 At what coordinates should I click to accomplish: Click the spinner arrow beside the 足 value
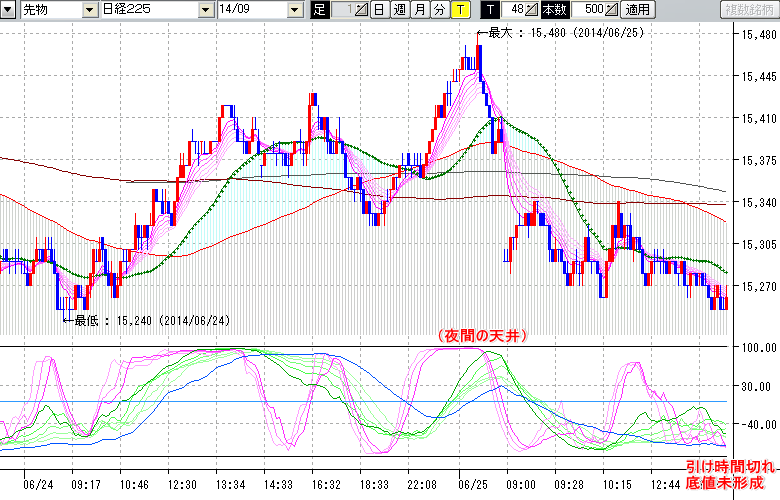tap(362, 10)
